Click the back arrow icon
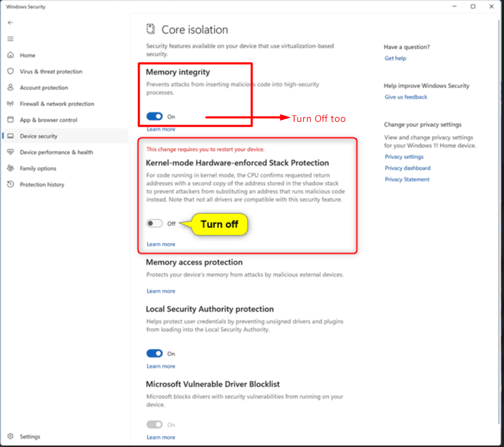This screenshot has width=504, height=447. 10,22
